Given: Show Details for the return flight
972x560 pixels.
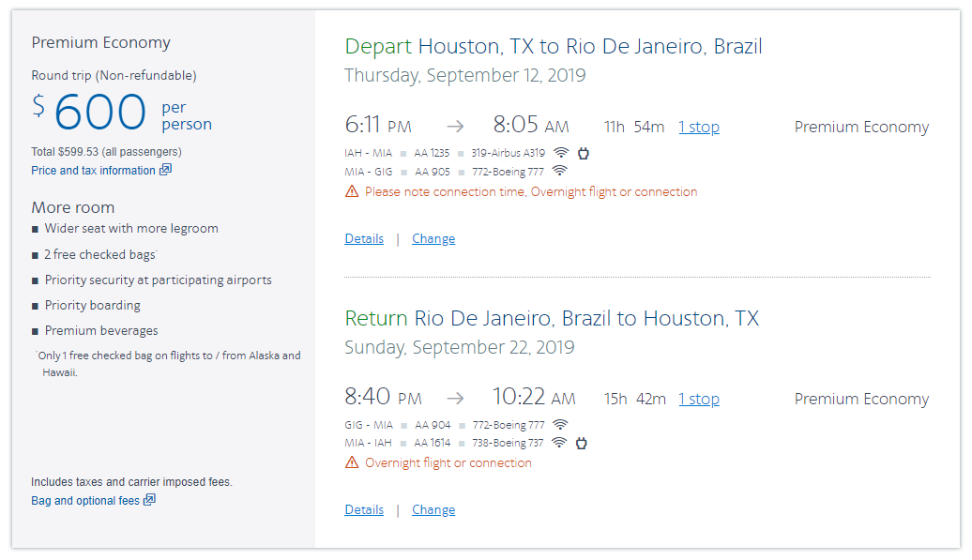Looking at the screenshot, I should [364, 509].
